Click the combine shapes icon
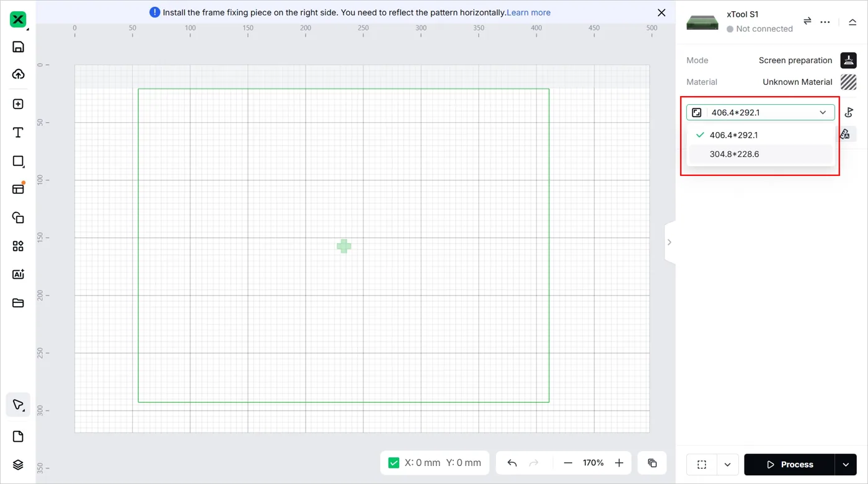Viewport: 868px width, 484px height. pos(18,218)
